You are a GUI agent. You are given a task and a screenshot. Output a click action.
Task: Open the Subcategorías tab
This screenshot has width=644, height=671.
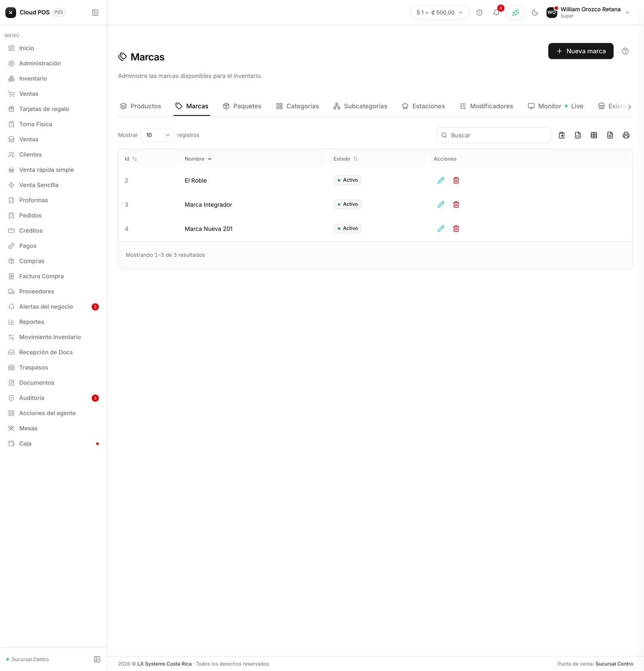click(360, 106)
